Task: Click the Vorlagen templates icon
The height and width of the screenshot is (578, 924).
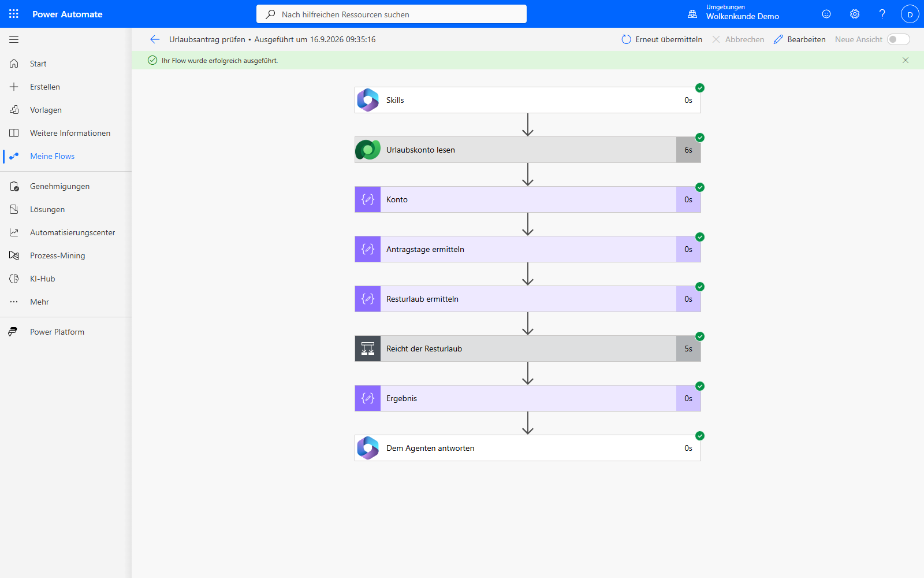Action: [14, 110]
